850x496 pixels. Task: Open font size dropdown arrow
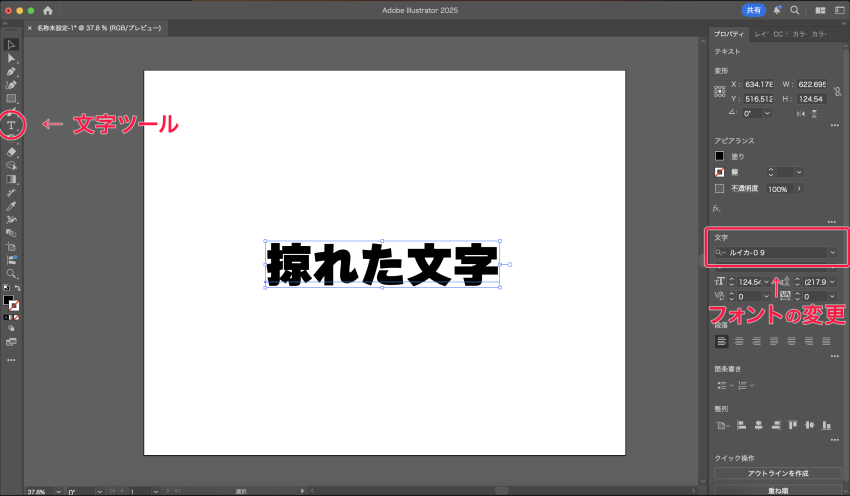(767, 282)
